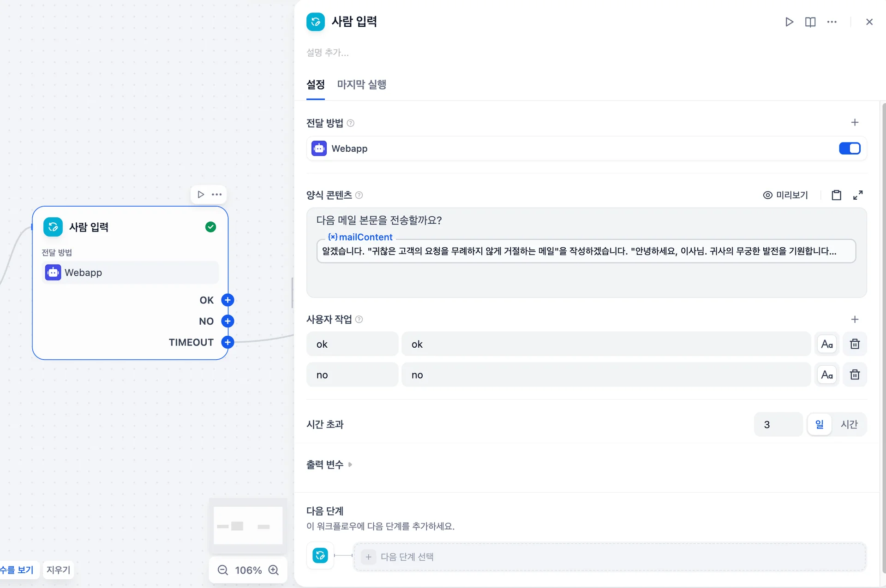Select 일 (days) as timeout unit
886x588 pixels.
(x=819, y=424)
